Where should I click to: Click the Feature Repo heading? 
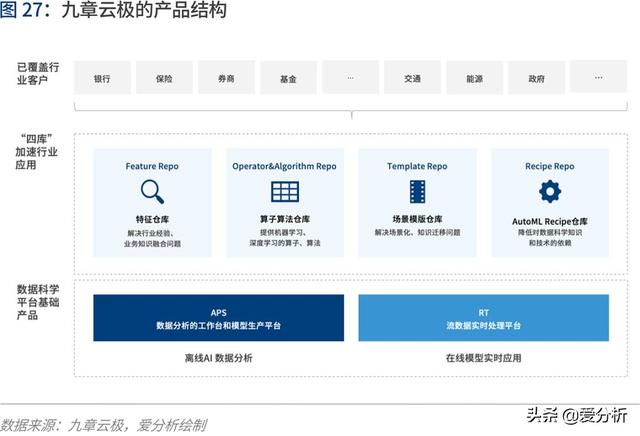point(152,166)
